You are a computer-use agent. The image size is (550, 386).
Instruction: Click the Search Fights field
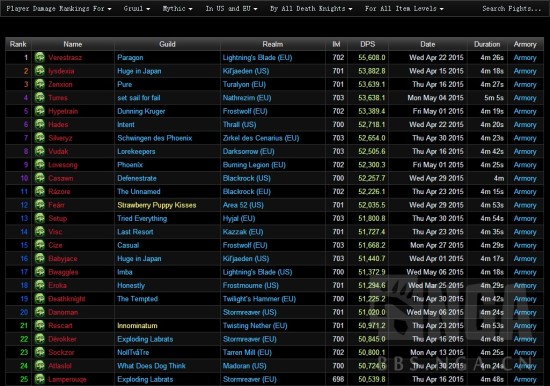[512, 8]
